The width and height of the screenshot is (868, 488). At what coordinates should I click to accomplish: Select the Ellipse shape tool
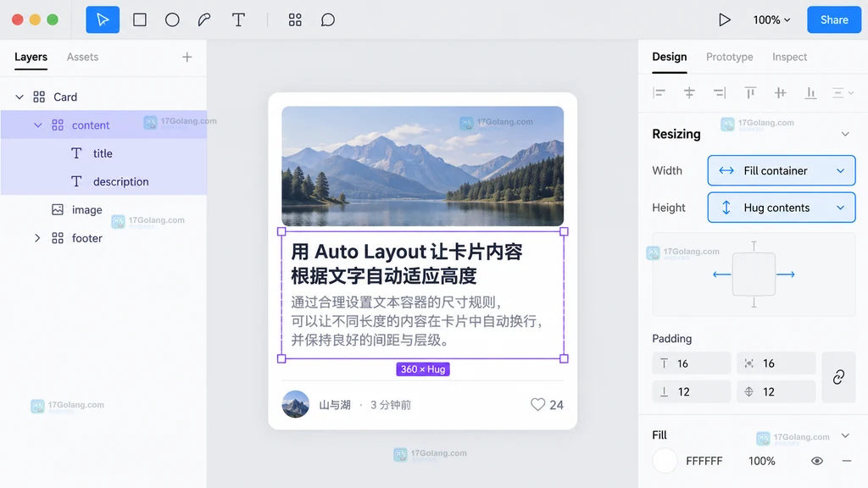172,20
